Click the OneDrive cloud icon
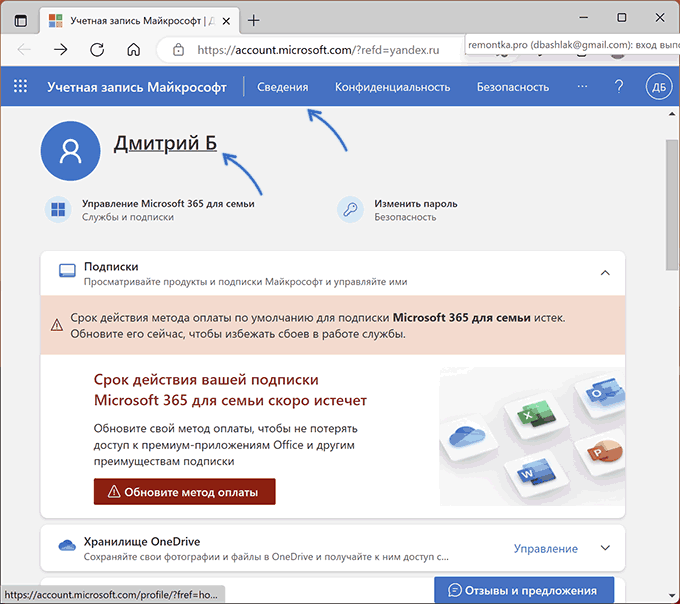The image size is (680, 604). click(x=67, y=545)
